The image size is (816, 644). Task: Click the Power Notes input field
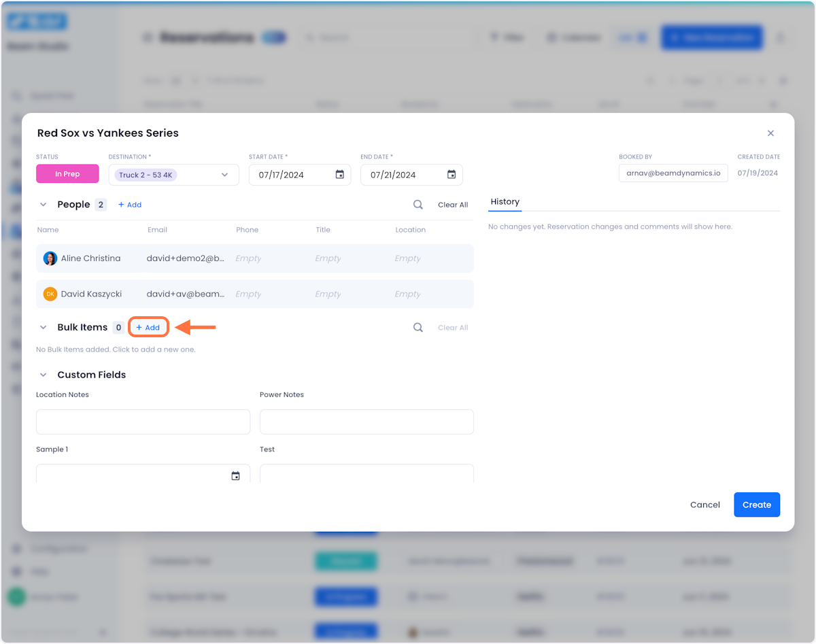coord(367,422)
